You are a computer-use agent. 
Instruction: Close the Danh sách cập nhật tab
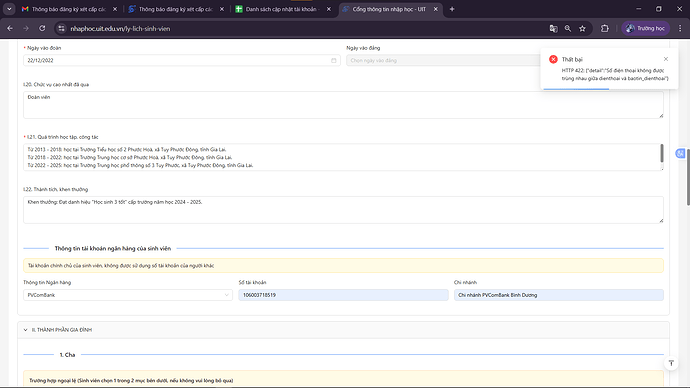[x=329, y=9]
